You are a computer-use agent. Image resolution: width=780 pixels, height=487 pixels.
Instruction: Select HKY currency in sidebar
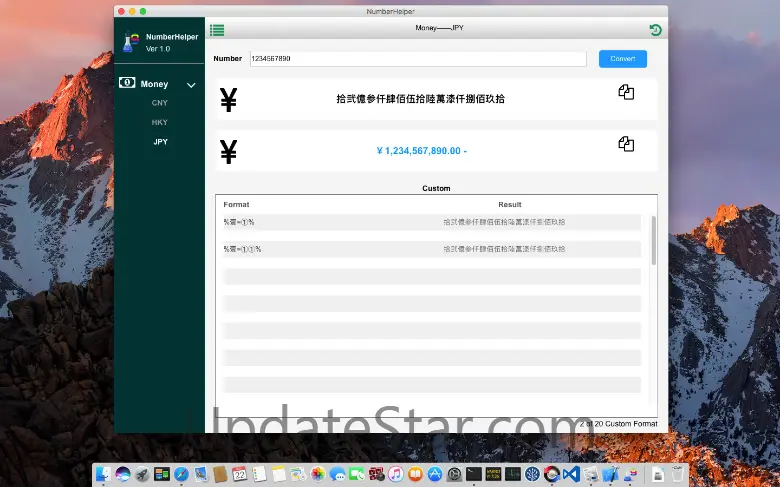(x=160, y=122)
